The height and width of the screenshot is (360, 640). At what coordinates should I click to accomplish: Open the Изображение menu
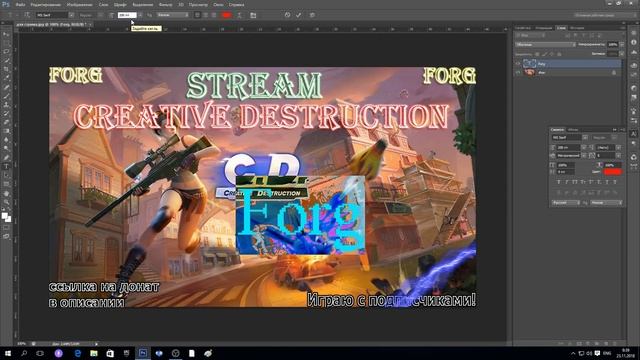(x=80, y=4)
